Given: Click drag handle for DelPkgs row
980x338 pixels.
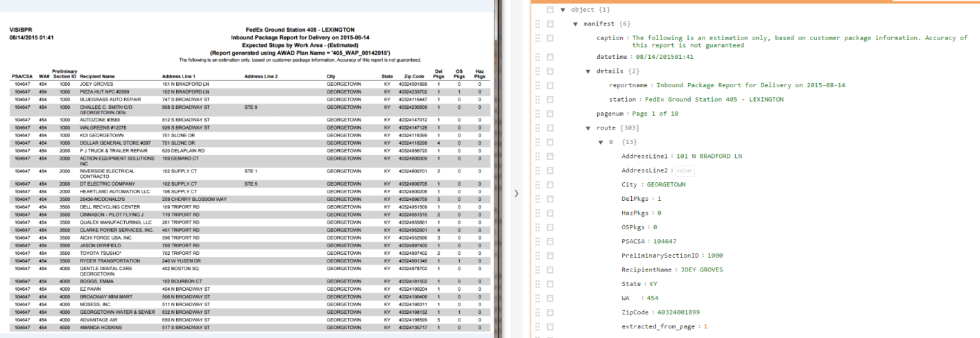Looking at the screenshot, I should pos(538,199).
